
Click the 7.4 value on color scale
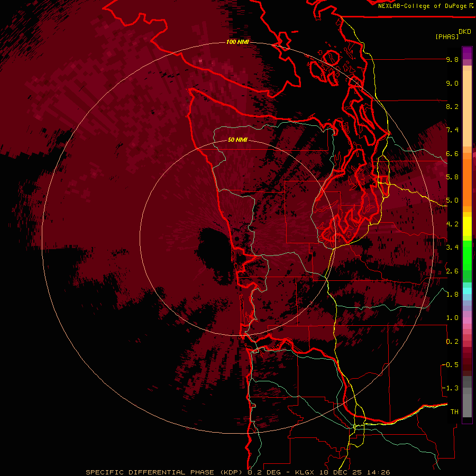tap(452, 130)
